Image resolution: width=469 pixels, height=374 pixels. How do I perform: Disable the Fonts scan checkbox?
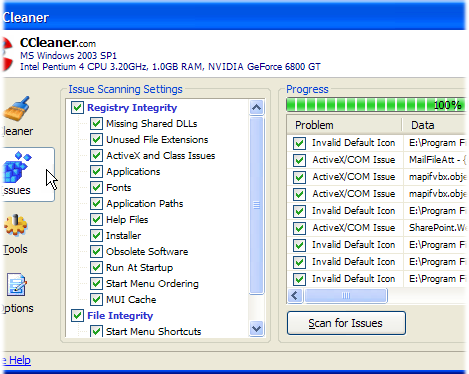click(x=96, y=188)
